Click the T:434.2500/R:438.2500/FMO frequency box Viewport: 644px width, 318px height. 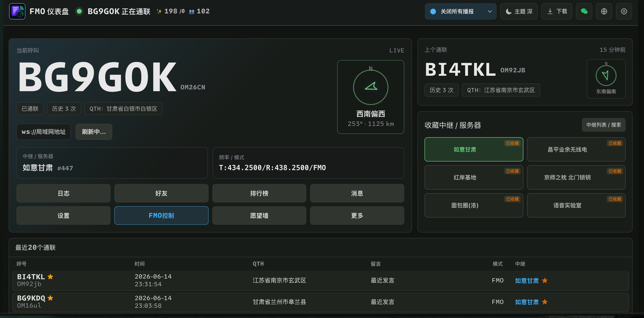[308, 163]
